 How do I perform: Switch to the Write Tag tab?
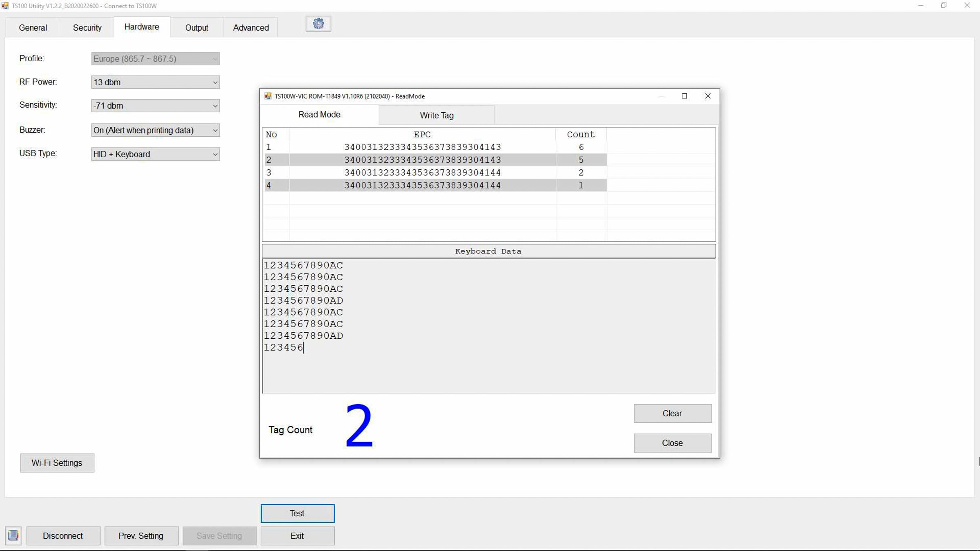(x=437, y=116)
